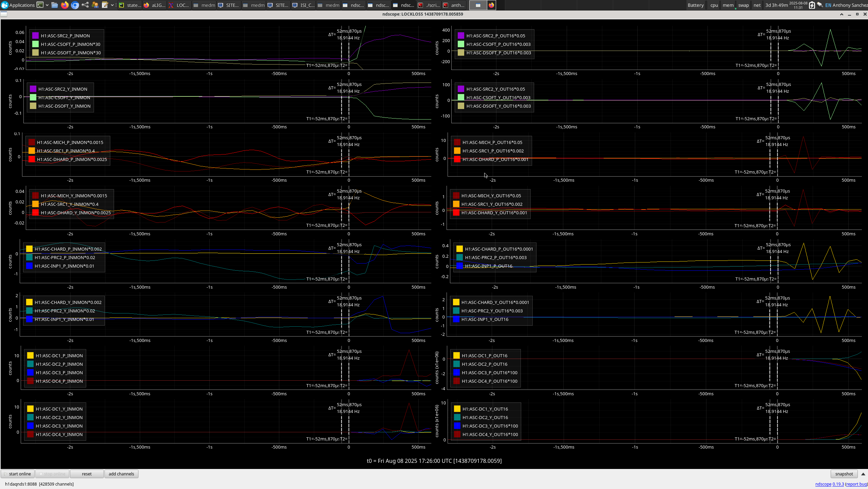
Task: Open the report bug link
Action: click(856, 484)
